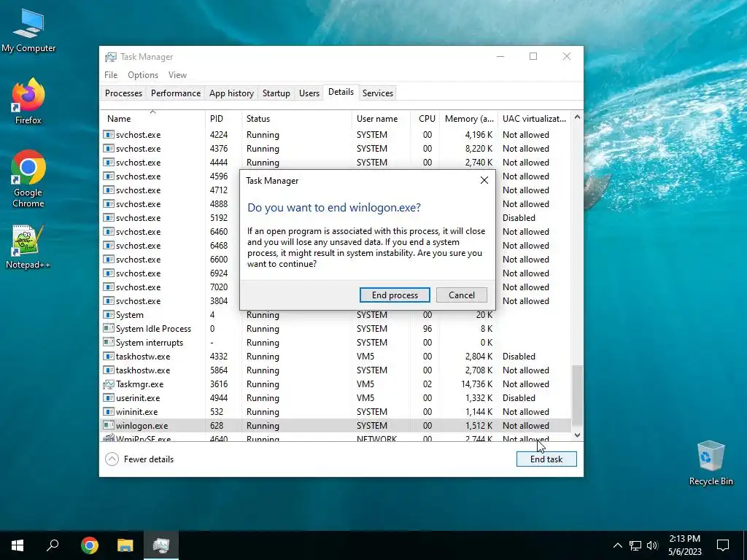Click memory value 14,736 K
The width and height of the screenshot is (747, 560).
click(476, 384)
